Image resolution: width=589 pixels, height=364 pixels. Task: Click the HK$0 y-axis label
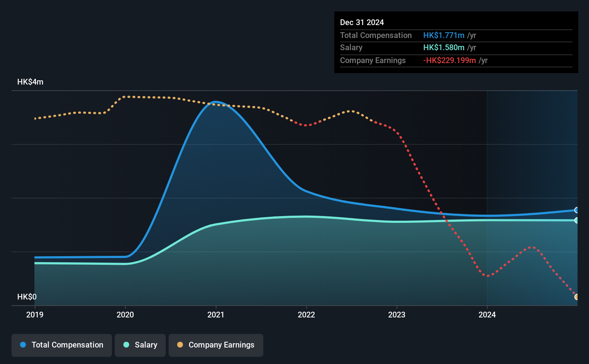coord(27,297)
